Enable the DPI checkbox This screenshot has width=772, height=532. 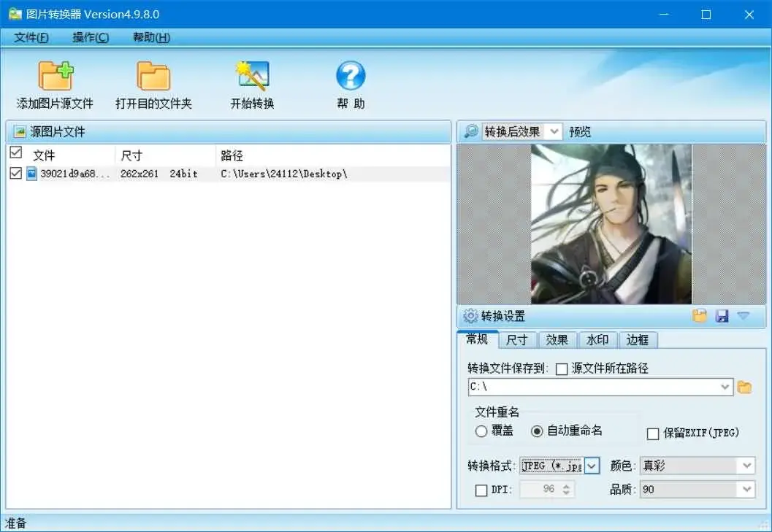[481, 490]
